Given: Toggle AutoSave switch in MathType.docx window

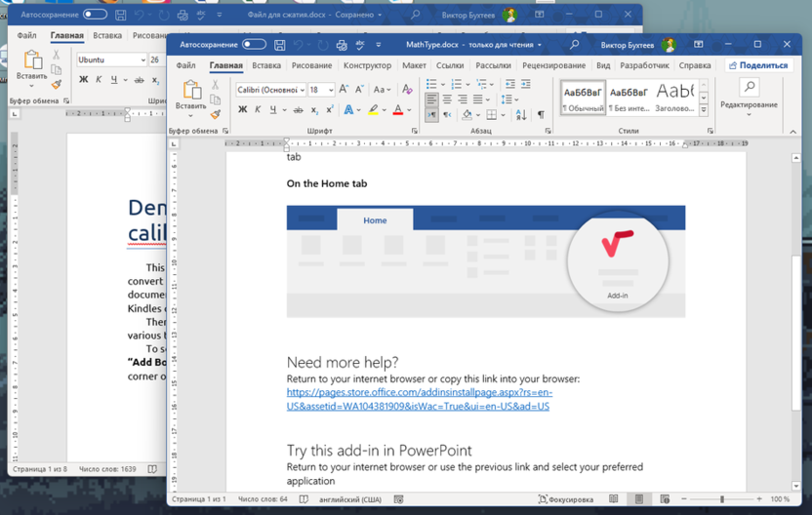Looking at the screenshot, I should [x=254, y=45].
